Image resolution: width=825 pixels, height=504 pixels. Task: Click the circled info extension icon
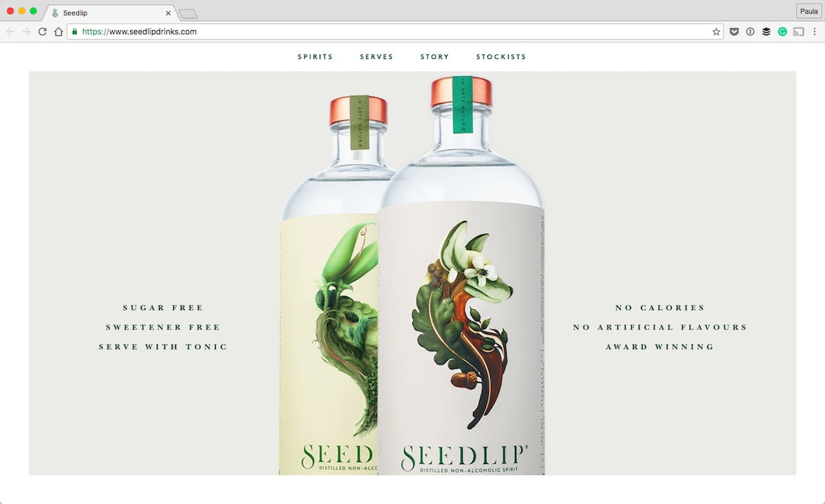pos(750,32)
